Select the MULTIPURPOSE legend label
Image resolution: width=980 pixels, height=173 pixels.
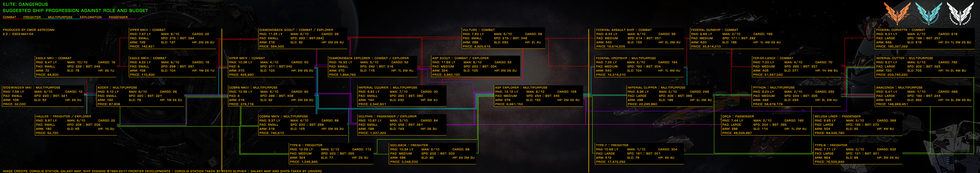(60, 17)
